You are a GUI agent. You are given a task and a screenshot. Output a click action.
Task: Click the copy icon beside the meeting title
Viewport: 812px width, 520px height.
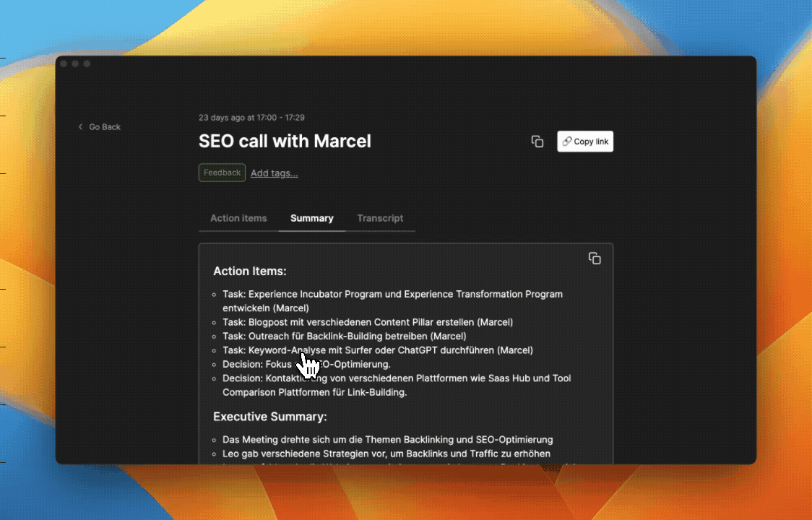pos(537,142)
